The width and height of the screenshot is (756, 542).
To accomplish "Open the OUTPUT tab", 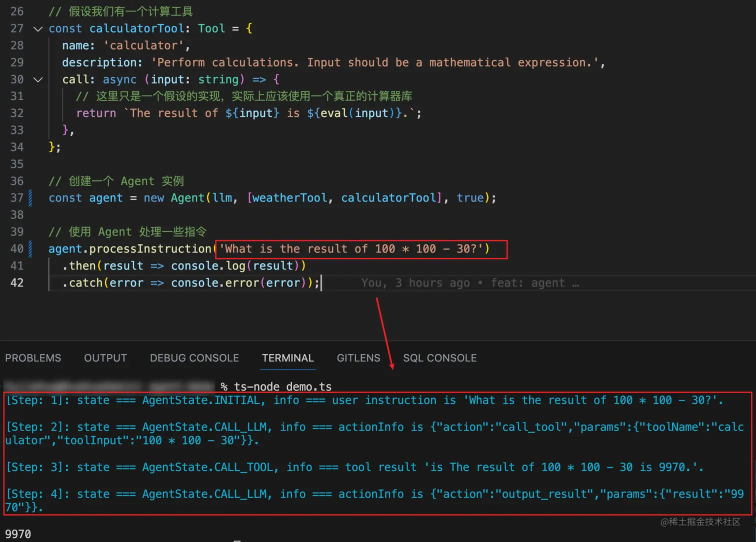I will click(105, 358).
